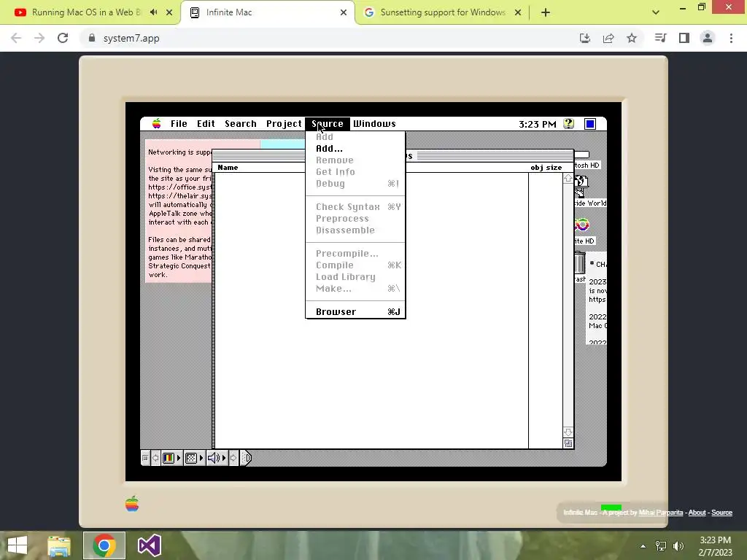The width and height of the screenshot is (747, 560).
Task: Click the project window scroll up arrow
Action: (568, 178)
